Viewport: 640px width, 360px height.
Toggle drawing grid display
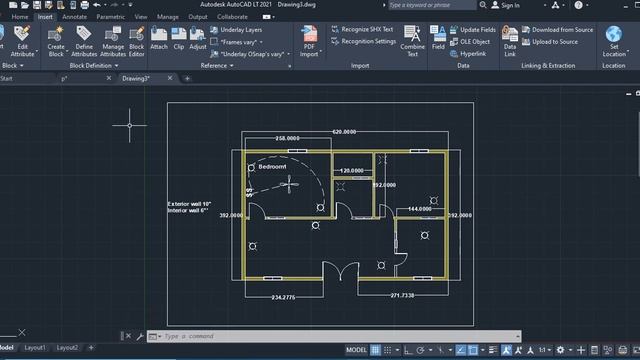click(375, 350)
